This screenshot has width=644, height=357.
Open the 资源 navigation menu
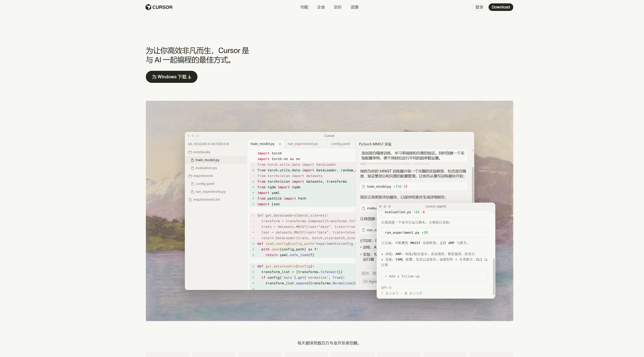point(354,7)
